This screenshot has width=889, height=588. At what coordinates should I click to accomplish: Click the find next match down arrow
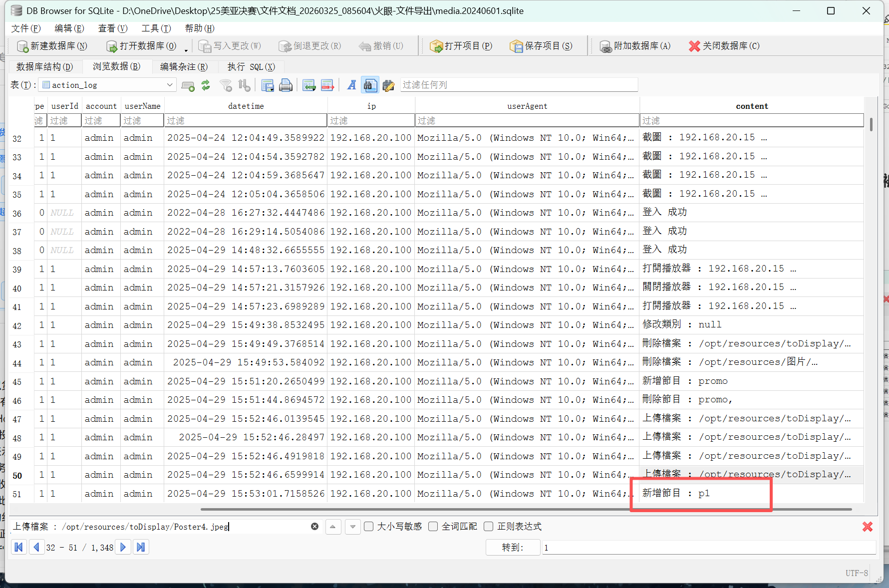(x=353, y=527)
